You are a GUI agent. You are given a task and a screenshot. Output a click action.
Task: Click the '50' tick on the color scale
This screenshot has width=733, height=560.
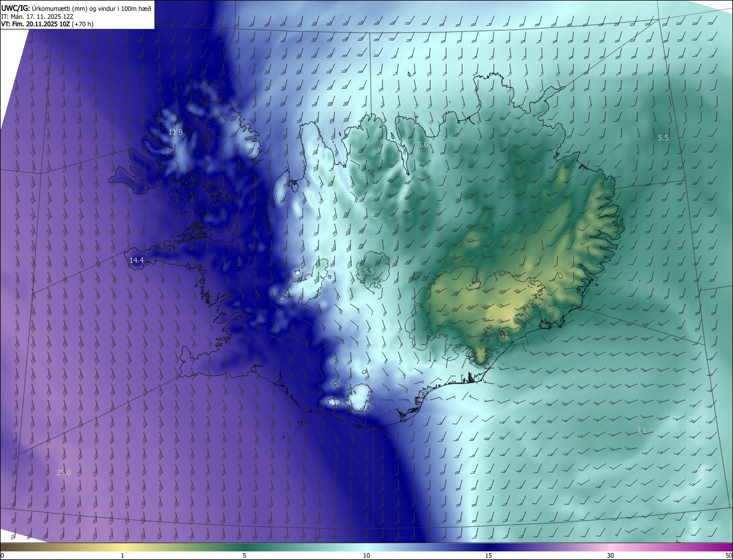click(x=728, y=556)
